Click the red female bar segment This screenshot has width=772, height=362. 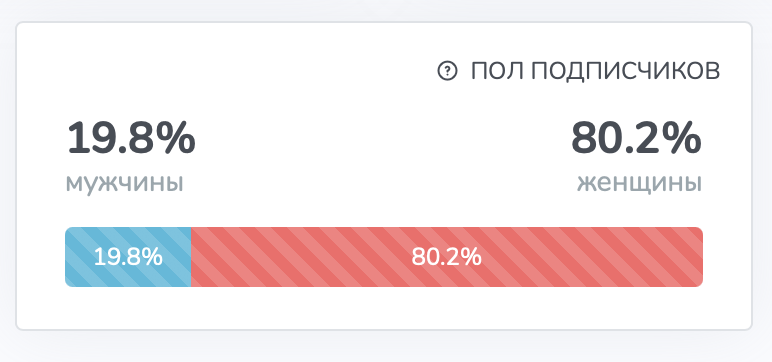(447, 257)
